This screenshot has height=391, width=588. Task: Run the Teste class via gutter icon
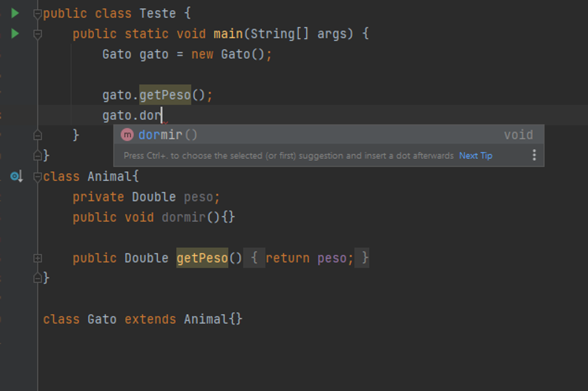tap(15, 13)
